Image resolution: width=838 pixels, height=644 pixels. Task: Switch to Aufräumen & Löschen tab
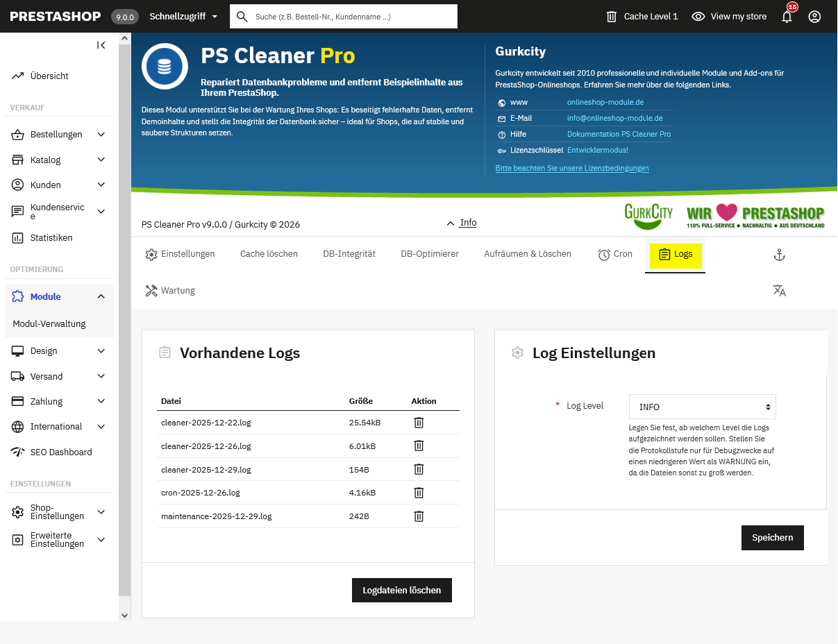pyautogui.click(x=528, y=255)
